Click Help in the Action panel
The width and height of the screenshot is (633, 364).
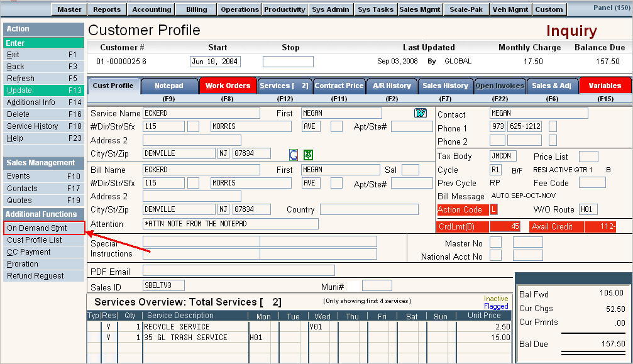43,138
